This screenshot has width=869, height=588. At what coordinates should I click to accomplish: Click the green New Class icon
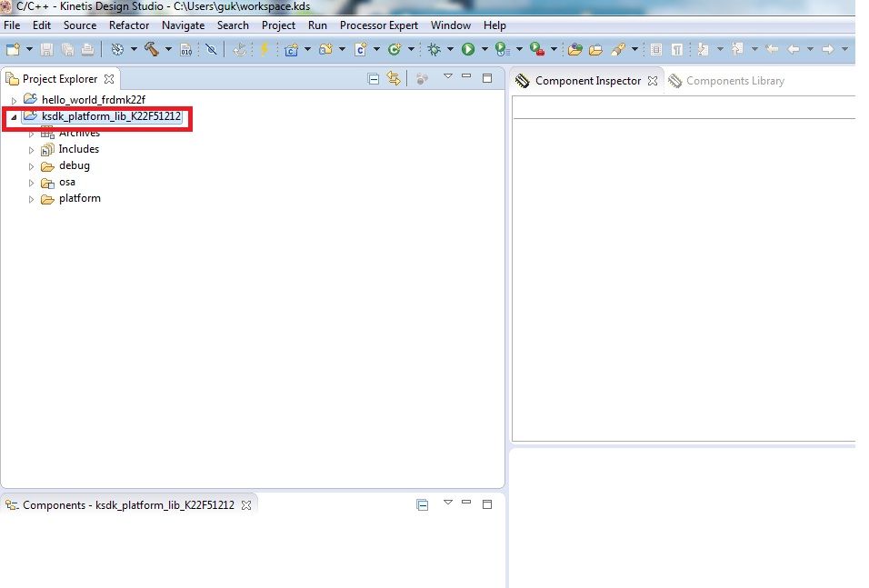pos(395,49)
